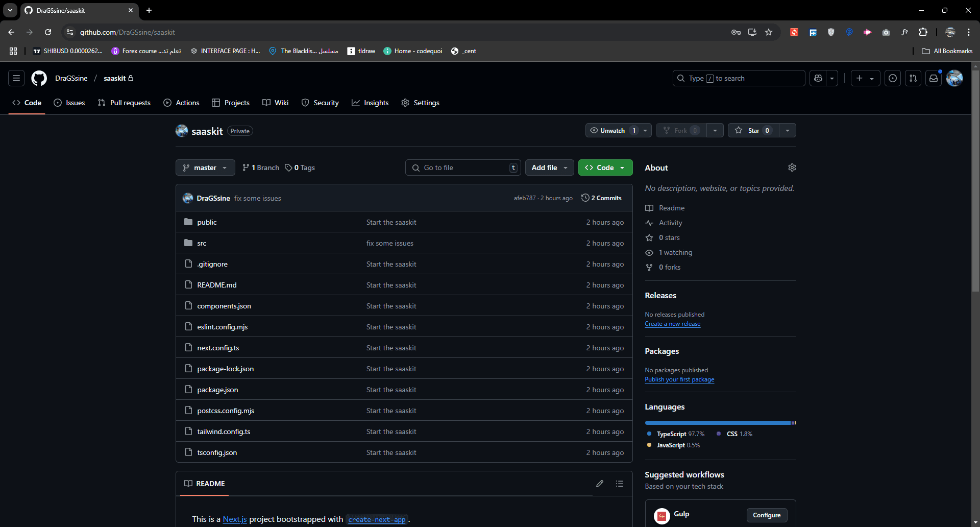Open eslint.config.mjs file
Screen dimensions: 980x527
point(223,327)
